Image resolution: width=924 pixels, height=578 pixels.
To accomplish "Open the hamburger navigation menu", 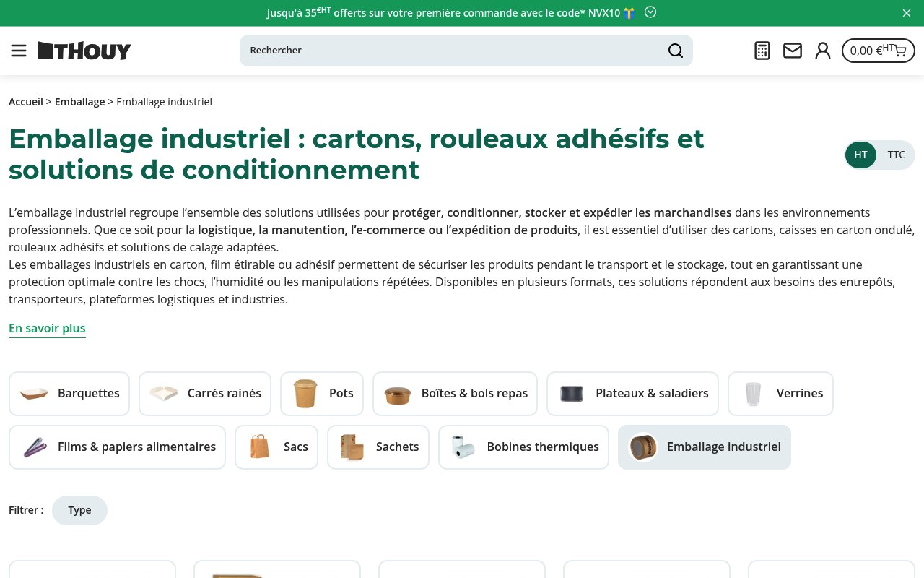I will pyautogui.click(x=19, y=51).
